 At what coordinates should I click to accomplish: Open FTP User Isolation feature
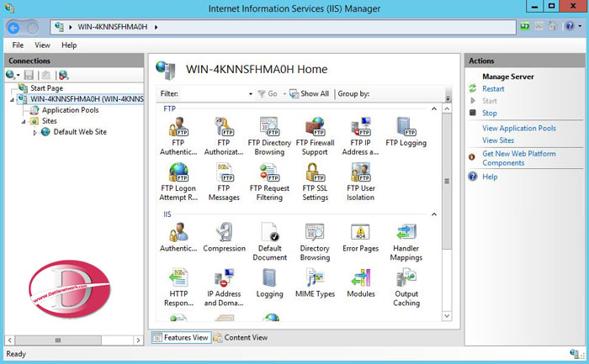point(361,182)
